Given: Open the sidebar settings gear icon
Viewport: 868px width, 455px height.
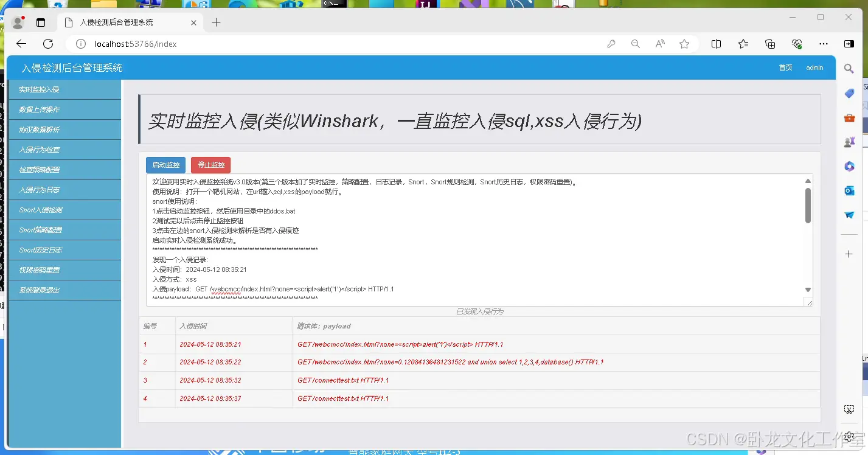Looking at the screenshot, I should tap(850, 436).
